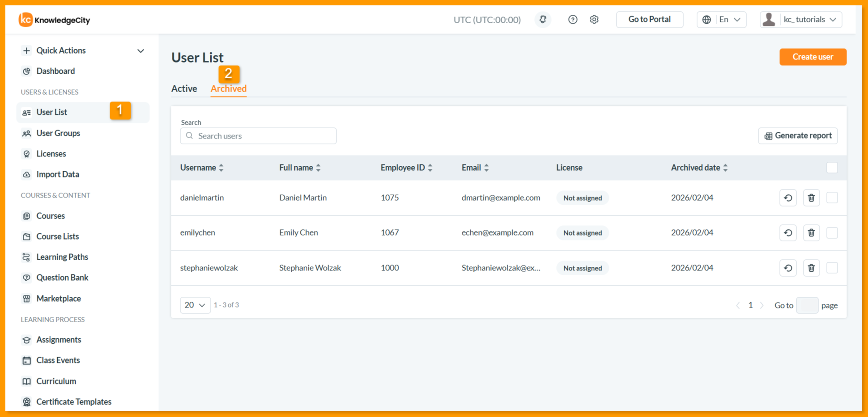Open the En language dropdown
868x417 pixels.
coord(721,20)
